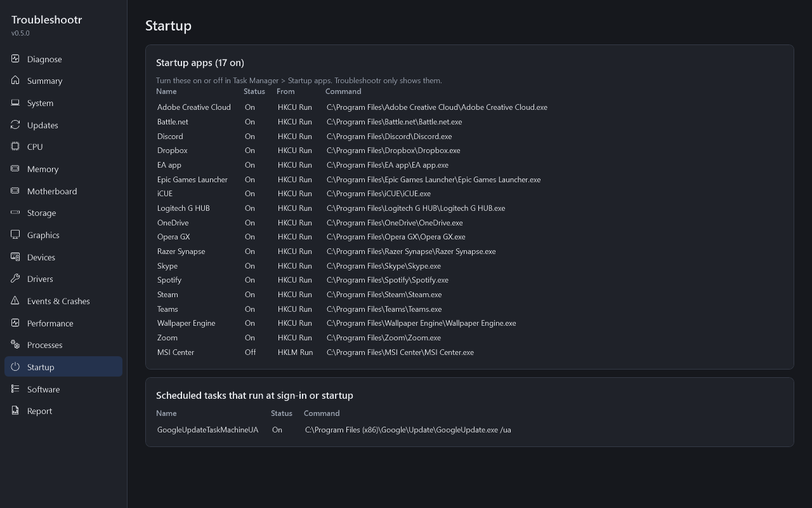812x508 pixels.
Task: Navigate to the Report page
Action: pyautogui.click(x=63, y=411)
